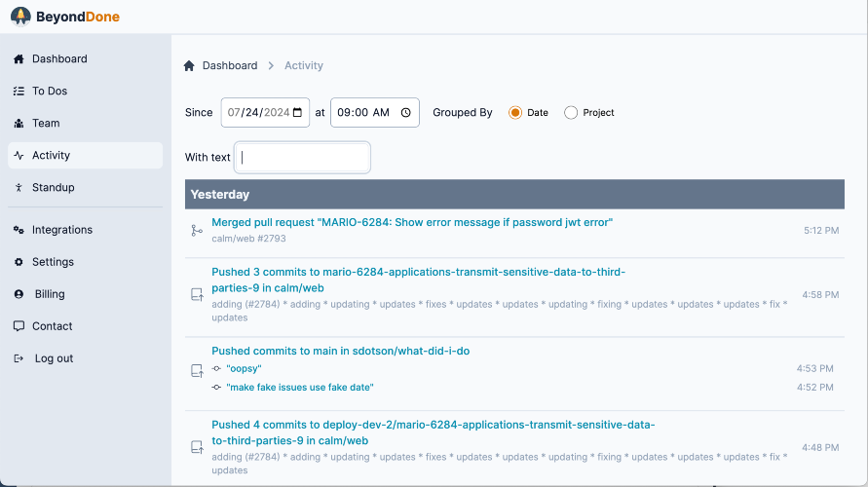Image resolution: width=868 pixels, height=487 pixels.
Task: Click the Billing account icon
Action: pos(19,294)
